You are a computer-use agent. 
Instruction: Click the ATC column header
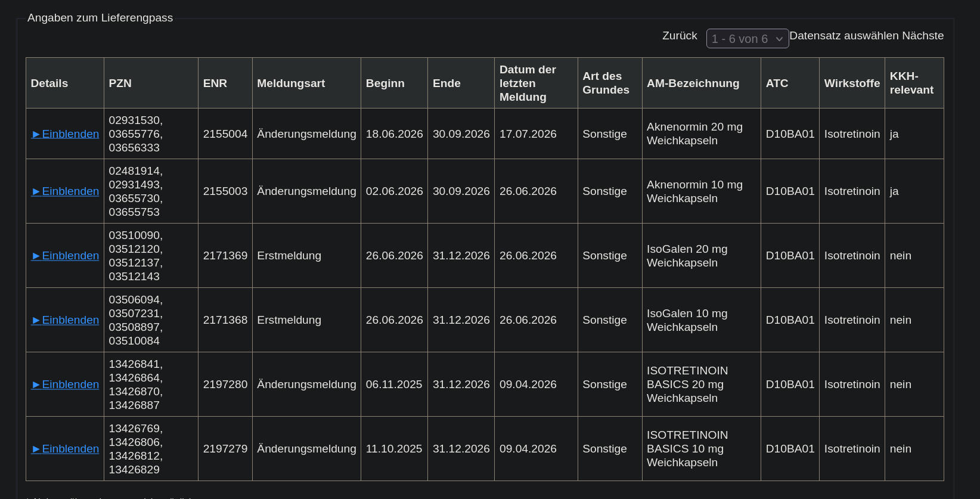pyautogui.click(x=777, y=83)
